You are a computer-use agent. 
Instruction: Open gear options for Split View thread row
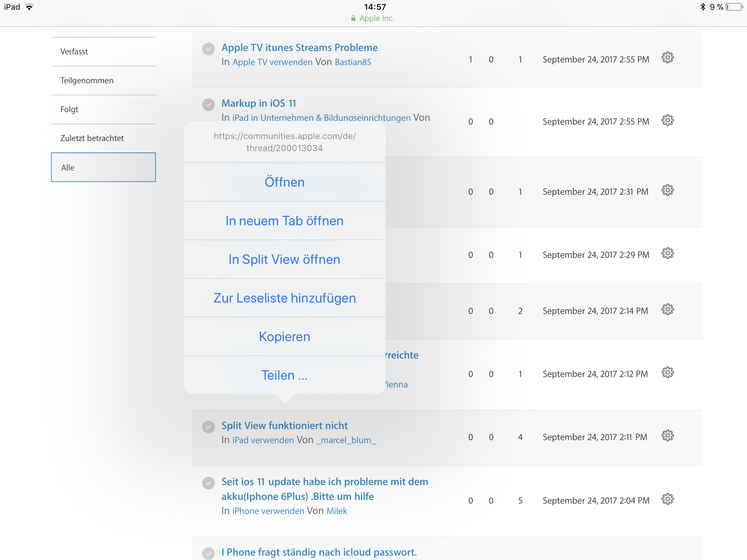pyautogui.click(x=667, y=436)
